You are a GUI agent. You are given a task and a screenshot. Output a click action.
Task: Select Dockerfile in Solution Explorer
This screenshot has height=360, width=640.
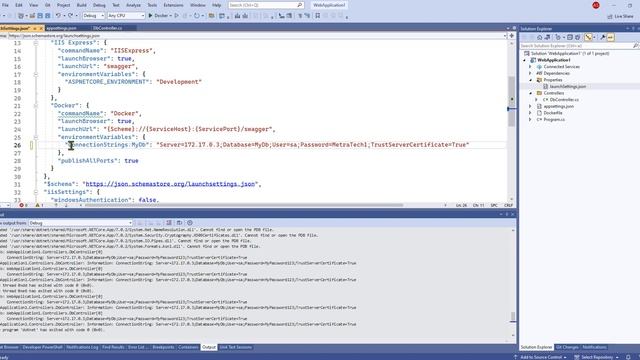coord(553,113)
